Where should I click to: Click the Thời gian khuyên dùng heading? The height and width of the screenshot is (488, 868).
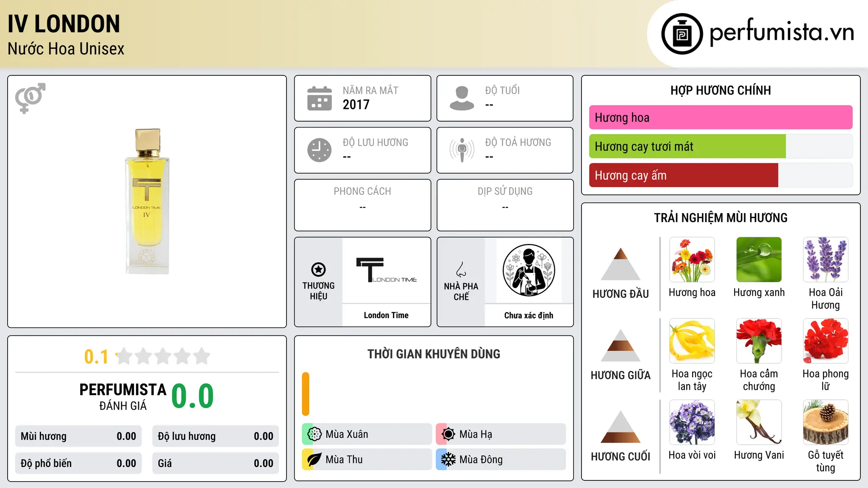[x=434, y=354]
